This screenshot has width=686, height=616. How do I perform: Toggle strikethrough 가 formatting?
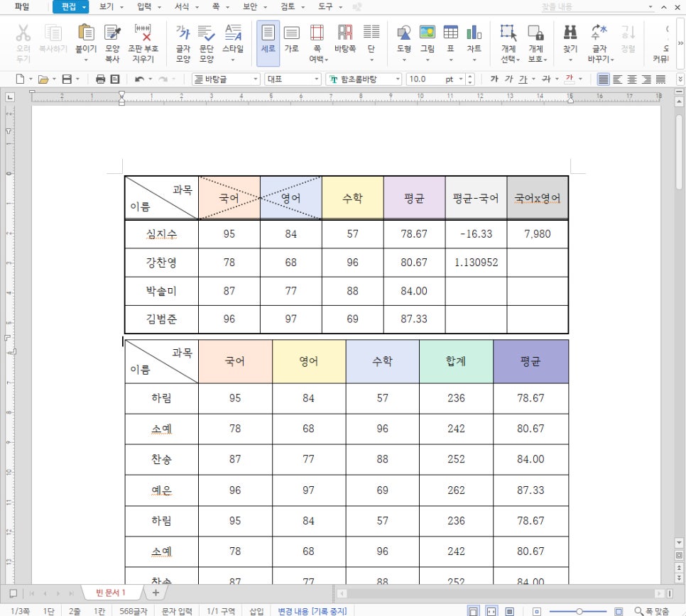pyautogui.click(x=546, y=79)
